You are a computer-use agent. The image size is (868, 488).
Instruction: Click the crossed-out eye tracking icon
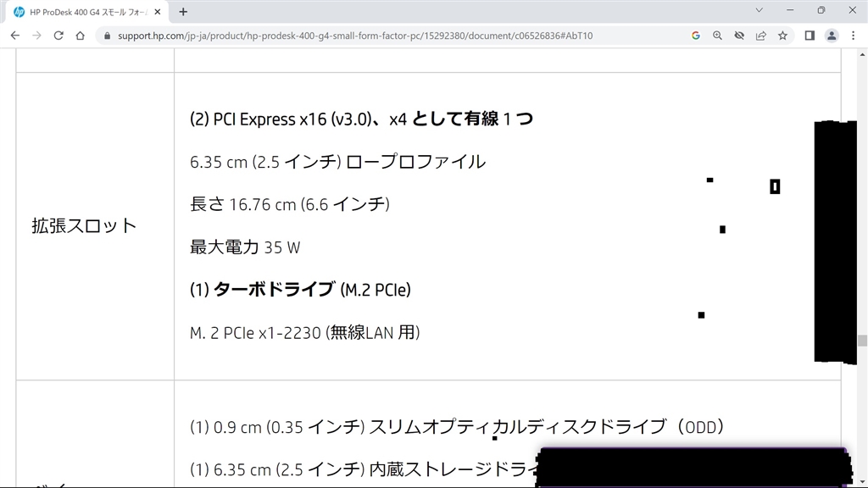click(739, 36)
